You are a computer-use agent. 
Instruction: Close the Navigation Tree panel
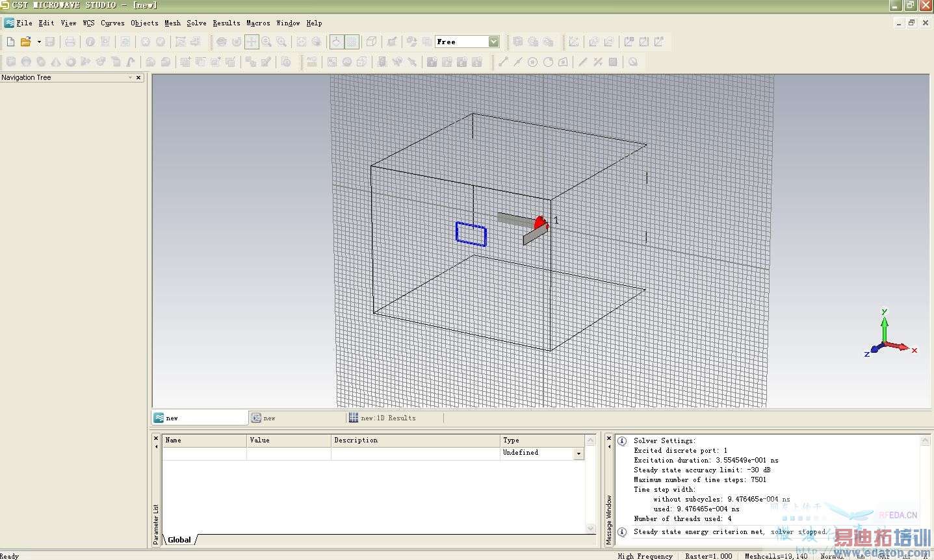138,77
